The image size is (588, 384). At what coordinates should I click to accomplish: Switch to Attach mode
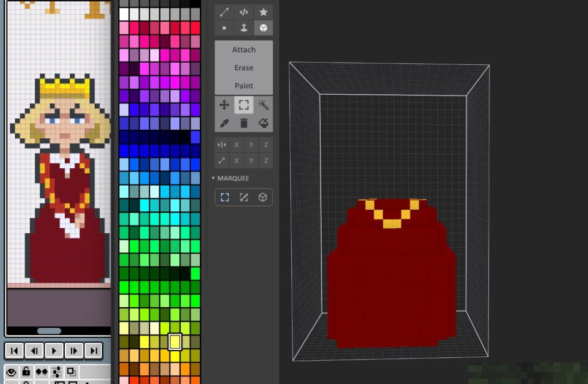tap(244, 50)
